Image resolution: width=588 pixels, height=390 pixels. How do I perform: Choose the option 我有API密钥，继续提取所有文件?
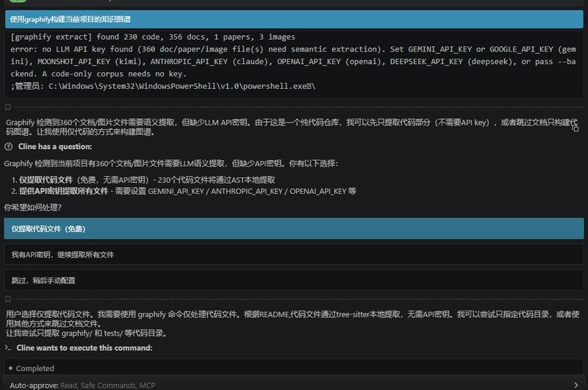(293, 254)
